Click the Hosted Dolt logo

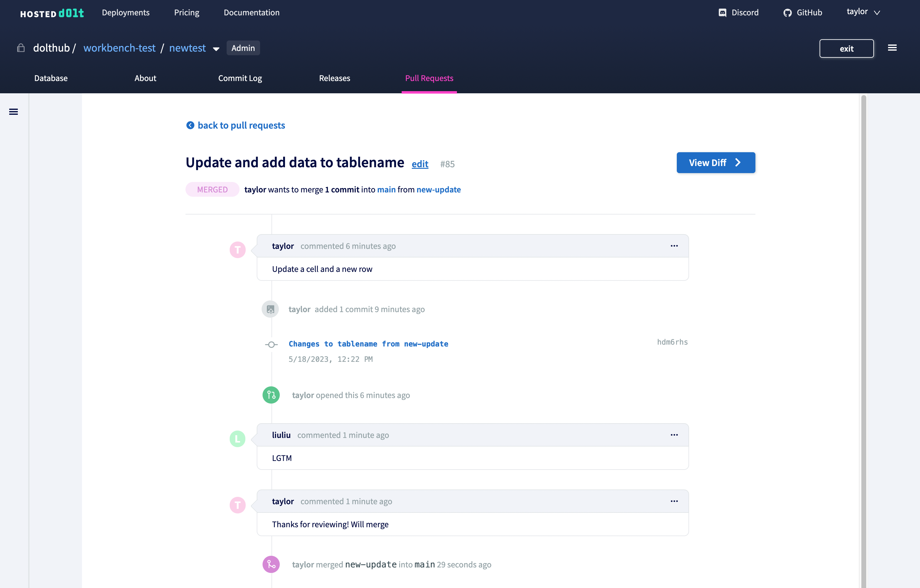[52, 13]
